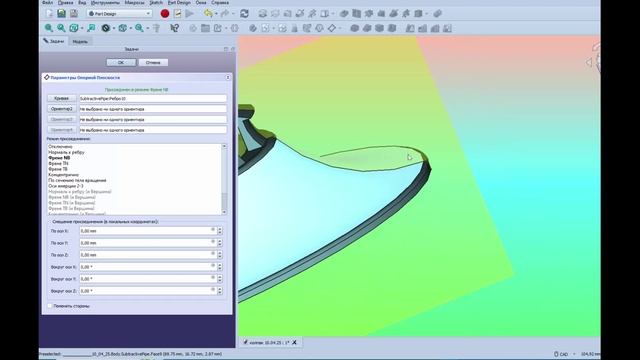Screen dimensions: 640x360
Task: Fit selection with second magnifier icon
Action: pos(61,28)
